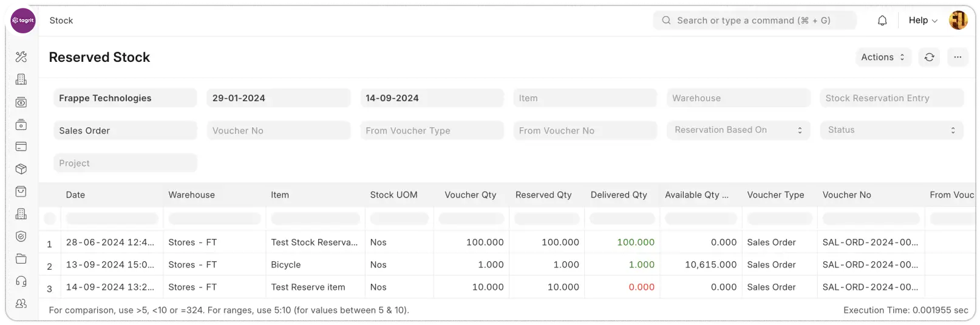Viewport: 980px width, 325px height.
Task: Click the headset support sidebar icon
Action: point(21,281)
